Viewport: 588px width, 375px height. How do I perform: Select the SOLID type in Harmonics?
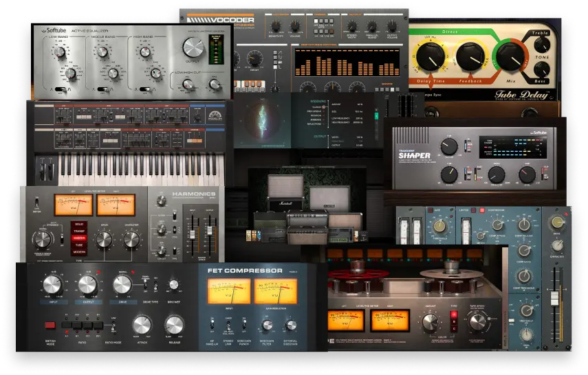[79, 224]
